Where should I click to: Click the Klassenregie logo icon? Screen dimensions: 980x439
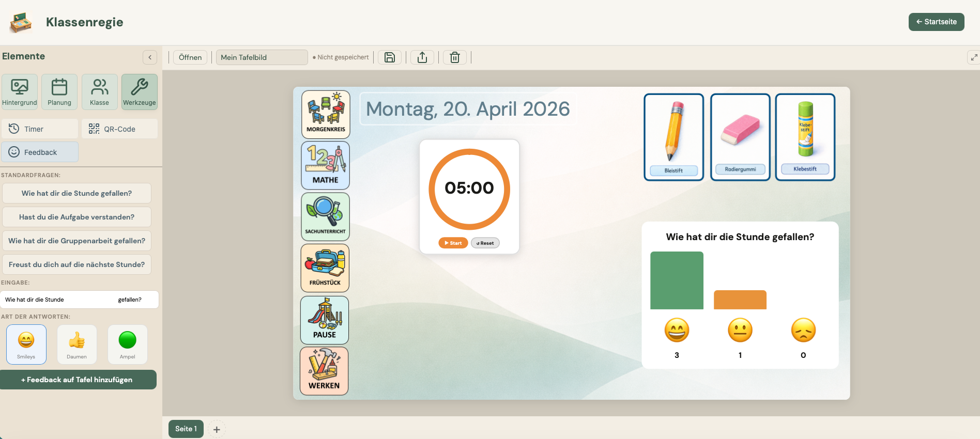pos(21,22)
